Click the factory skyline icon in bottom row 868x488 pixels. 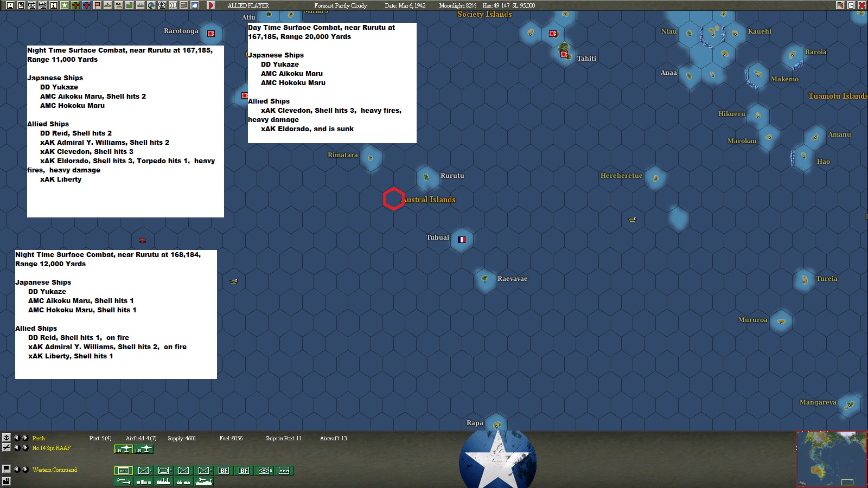pos(163,481)
